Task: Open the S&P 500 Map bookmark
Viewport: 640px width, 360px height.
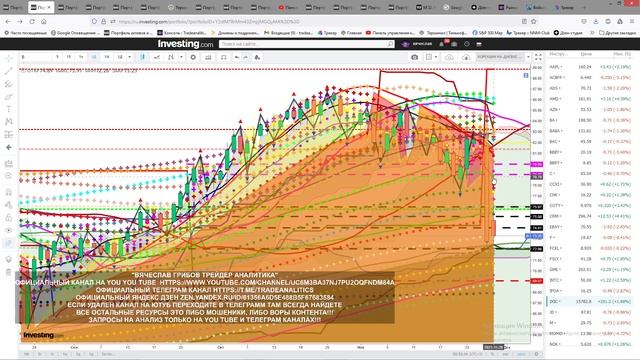Action: click(x=487, y=33)
